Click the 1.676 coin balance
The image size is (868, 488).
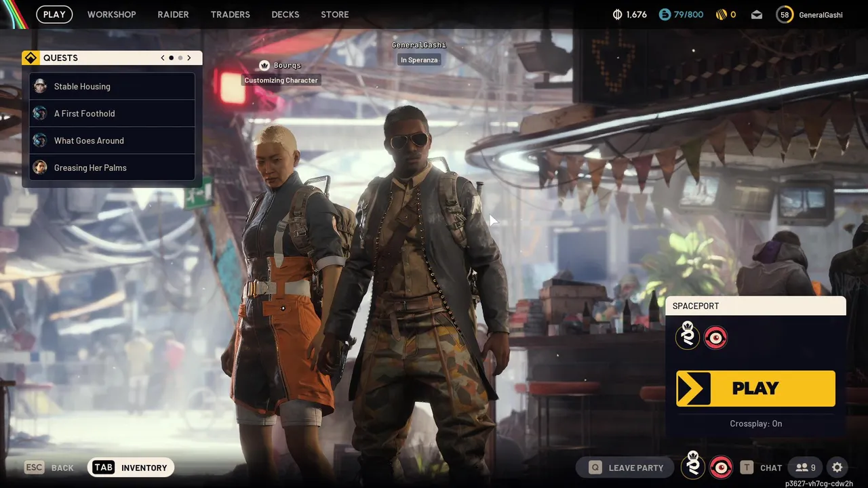tap(636, 14)
